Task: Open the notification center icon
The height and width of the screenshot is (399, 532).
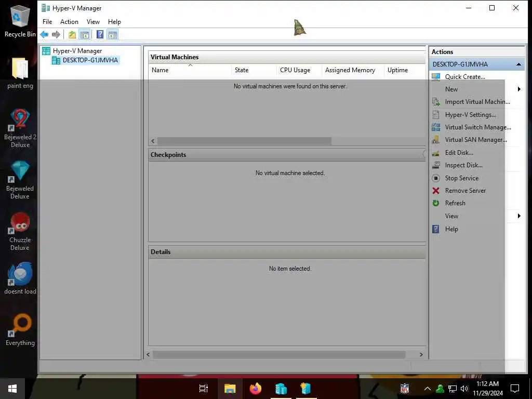Action: [x=515, y=389]
